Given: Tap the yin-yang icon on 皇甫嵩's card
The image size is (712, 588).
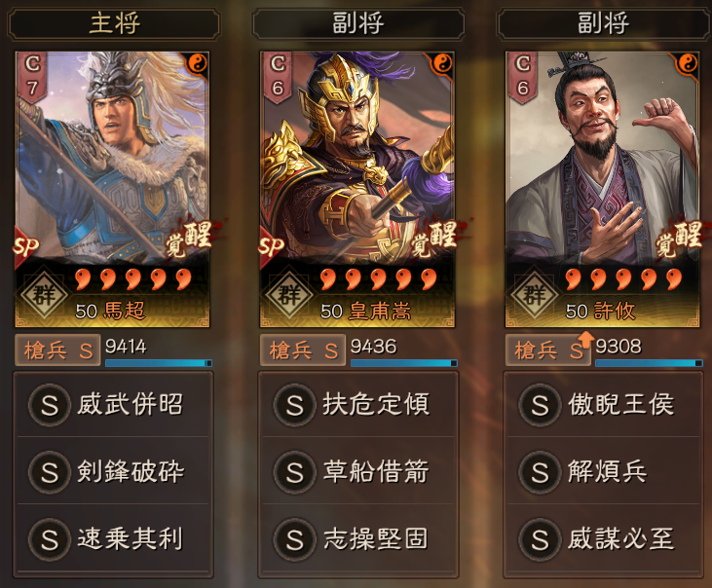Looking at the screenshot, I should click(x=443, y=63).
